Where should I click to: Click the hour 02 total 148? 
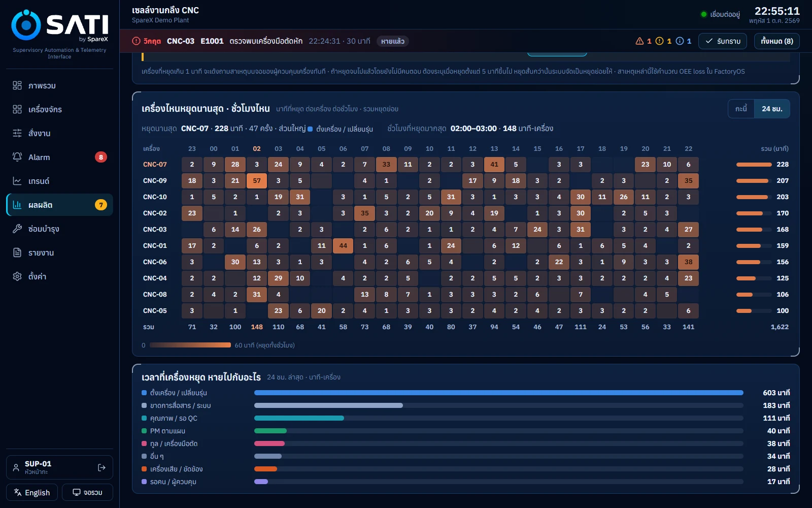coord(257,327)
